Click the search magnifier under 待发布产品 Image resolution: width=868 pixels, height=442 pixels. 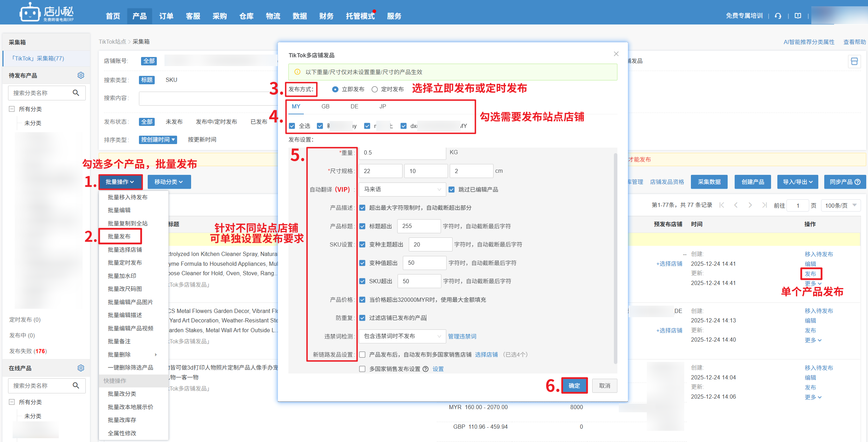76,93
